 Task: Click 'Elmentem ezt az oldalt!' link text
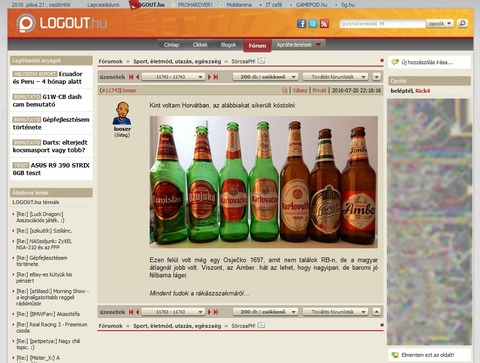coord(428,355)
